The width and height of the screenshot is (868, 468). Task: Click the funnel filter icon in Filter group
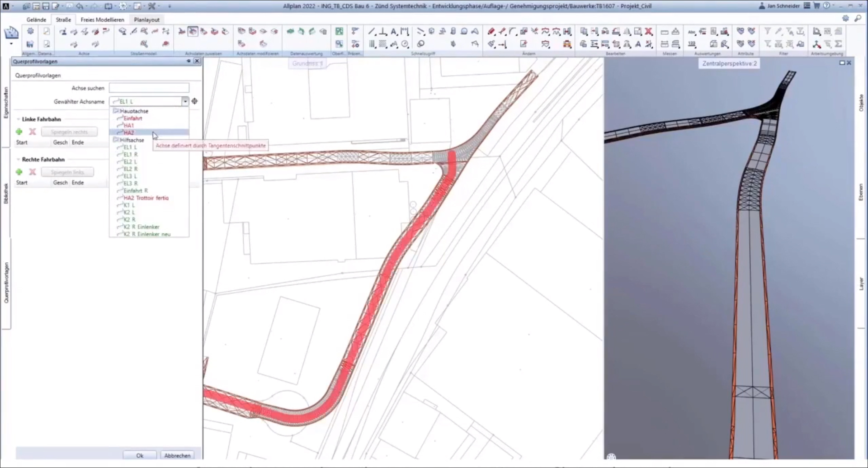coord(768,31)
